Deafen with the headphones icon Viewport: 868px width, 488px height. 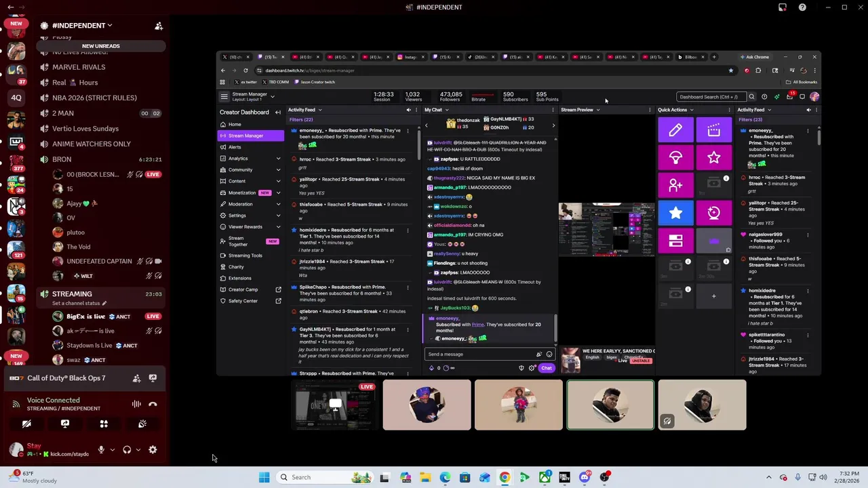127,449
